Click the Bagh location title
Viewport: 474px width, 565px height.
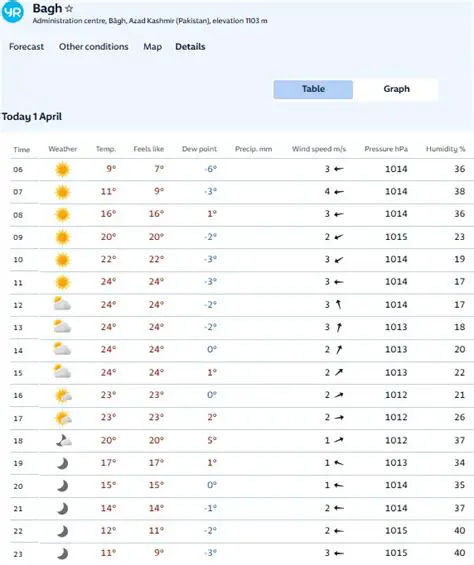[x=47, y=8]
